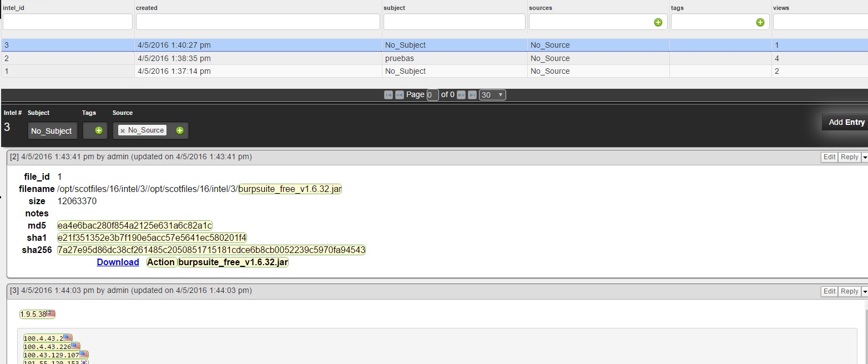The image size is (868, 364).
Task: Add a source with the Source plus icon
Action: coord(180,131)
